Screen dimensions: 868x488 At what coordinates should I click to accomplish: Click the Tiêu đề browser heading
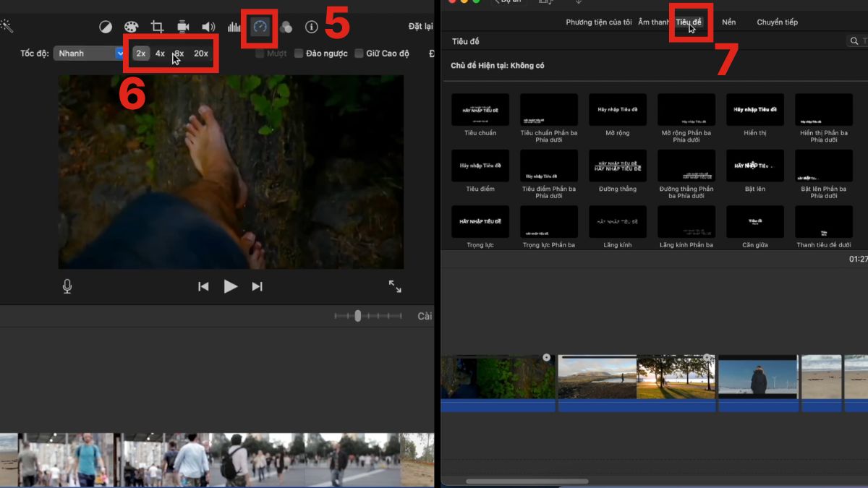tap(465, 42)
